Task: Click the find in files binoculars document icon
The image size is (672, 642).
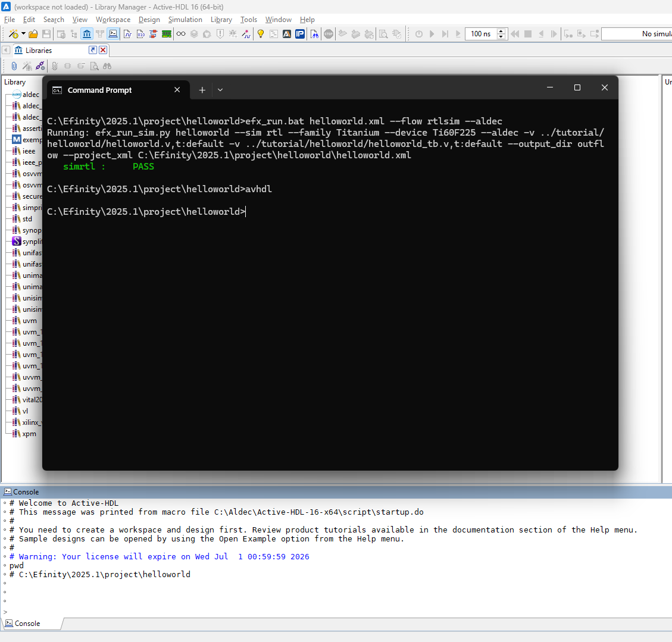Action: [x=314, y=34]
